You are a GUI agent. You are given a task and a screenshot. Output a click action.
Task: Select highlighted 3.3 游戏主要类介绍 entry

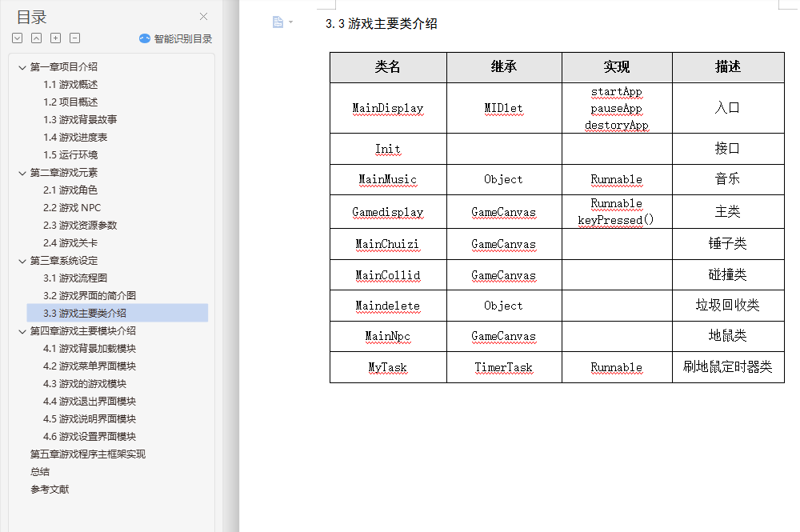click(x=118, y=313)
